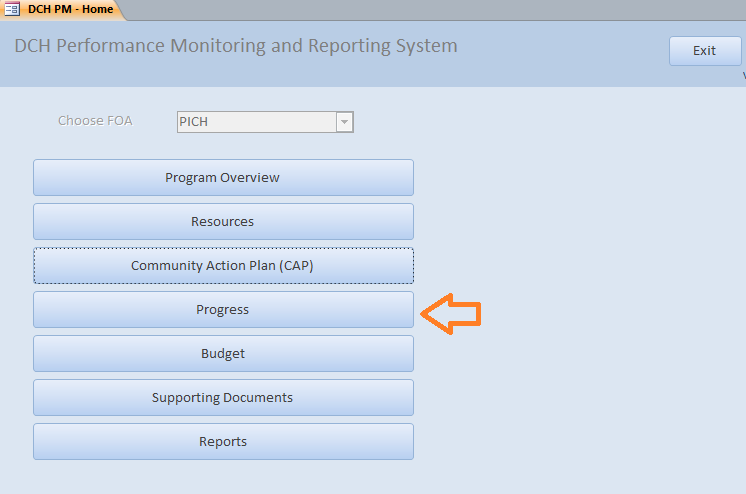Go to the Progress section
This screenshot has width=746, height=494.
[x=223, y=310]
